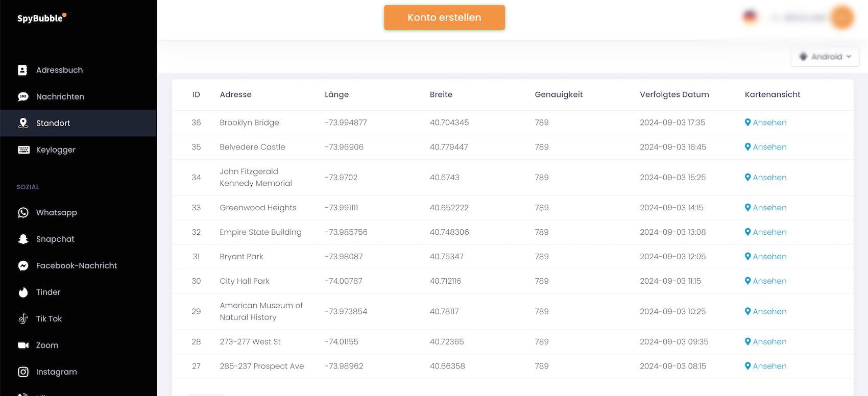
Task: Click the Zoom camera icon
Action: [x=23, y=345]
